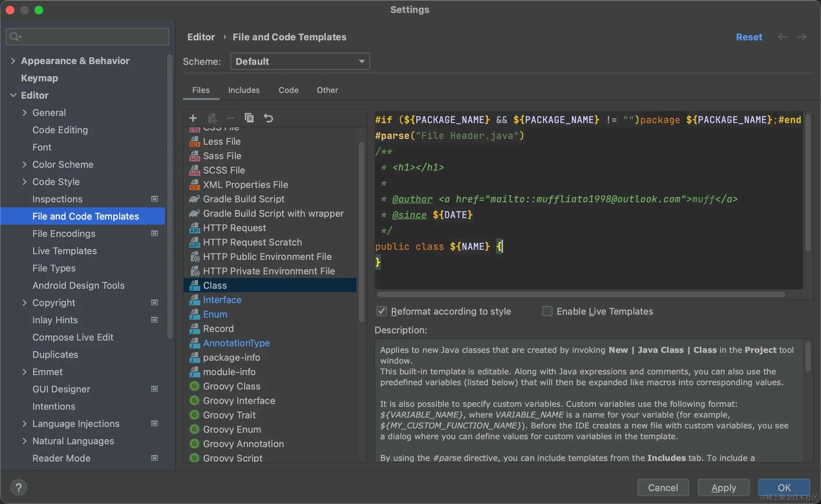
Task: Expand the Appearance & Behavior section
Action: pos(13,61)
